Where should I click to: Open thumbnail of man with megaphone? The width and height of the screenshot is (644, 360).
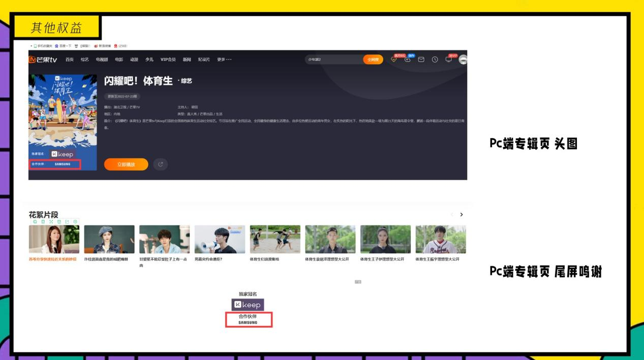[x=220, y=239]
